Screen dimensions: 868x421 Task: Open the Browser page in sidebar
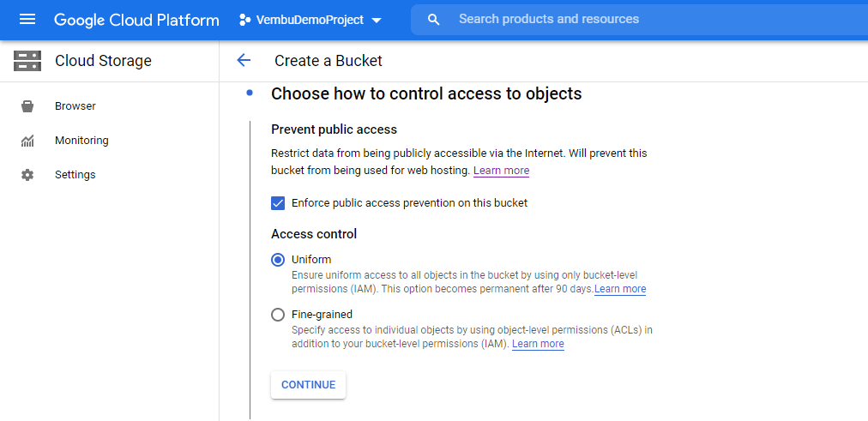click(x=75, y=106)
